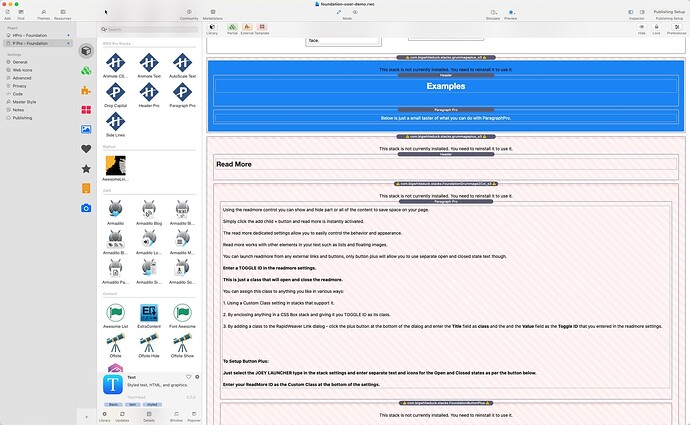Screen dimensions: 690x425
Task: Open Privacy settings
Action: point(19,86)
